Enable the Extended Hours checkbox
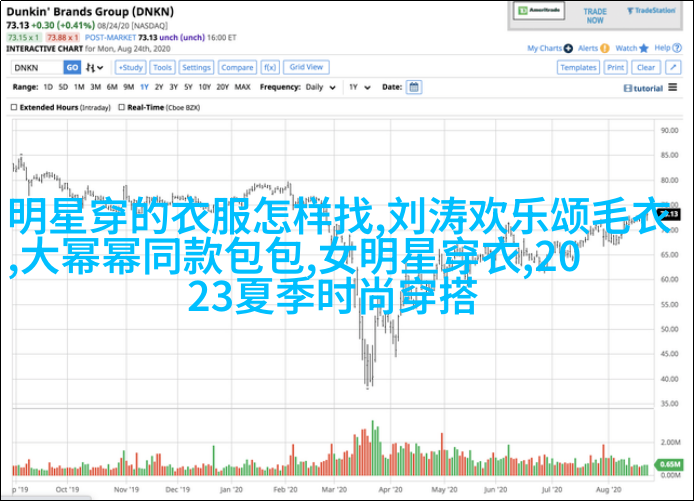This screenshot has height=502, width=695. click(x=14, y=107)
